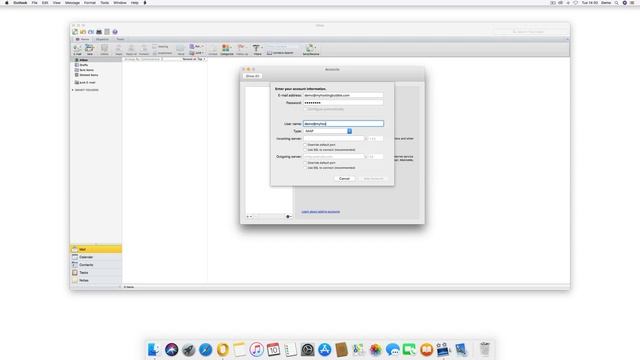
Task: Click the Incoming server field
Action: (x=334, y=139)
